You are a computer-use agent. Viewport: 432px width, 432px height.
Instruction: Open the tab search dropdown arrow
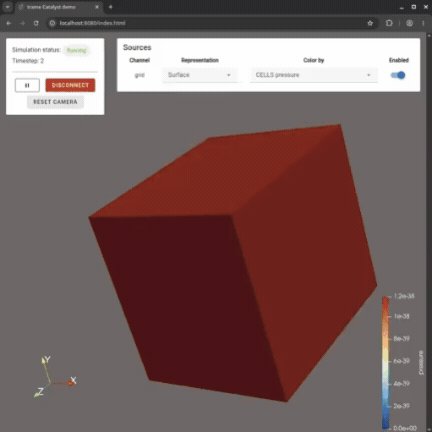(x=7, y=7)
